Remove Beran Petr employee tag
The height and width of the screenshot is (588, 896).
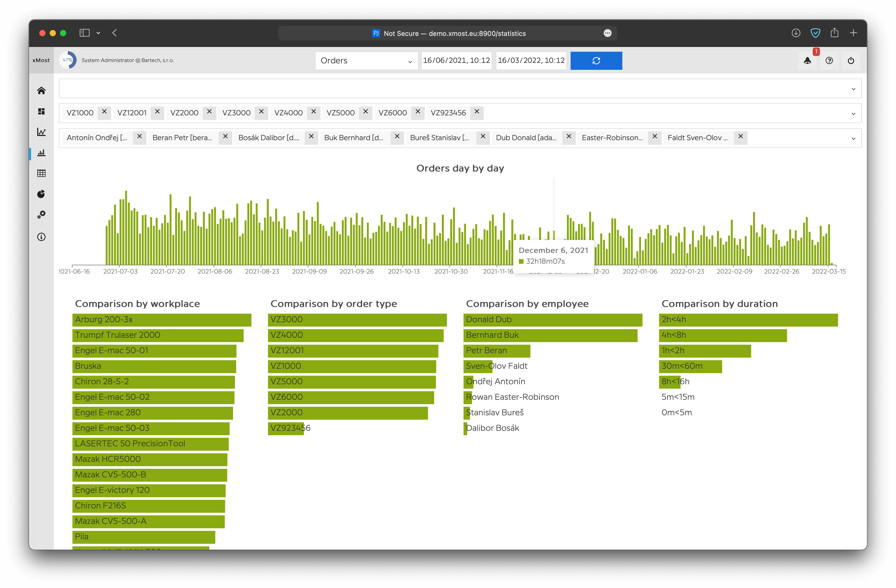click(x=225, y=137)
